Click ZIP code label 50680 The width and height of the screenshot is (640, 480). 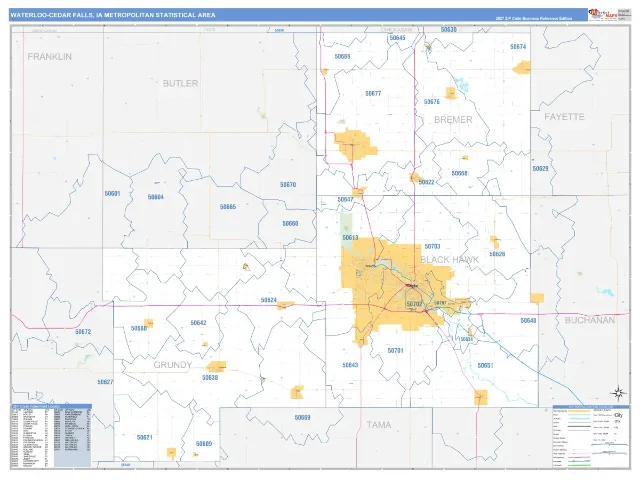tap(138, 329)
